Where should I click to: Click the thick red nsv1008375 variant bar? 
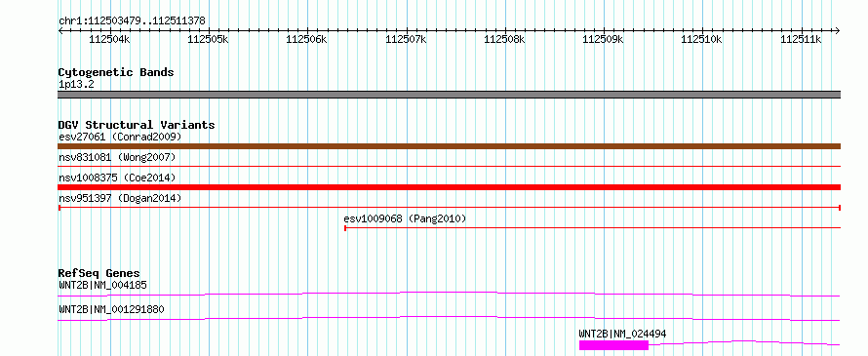coord(449,187)
